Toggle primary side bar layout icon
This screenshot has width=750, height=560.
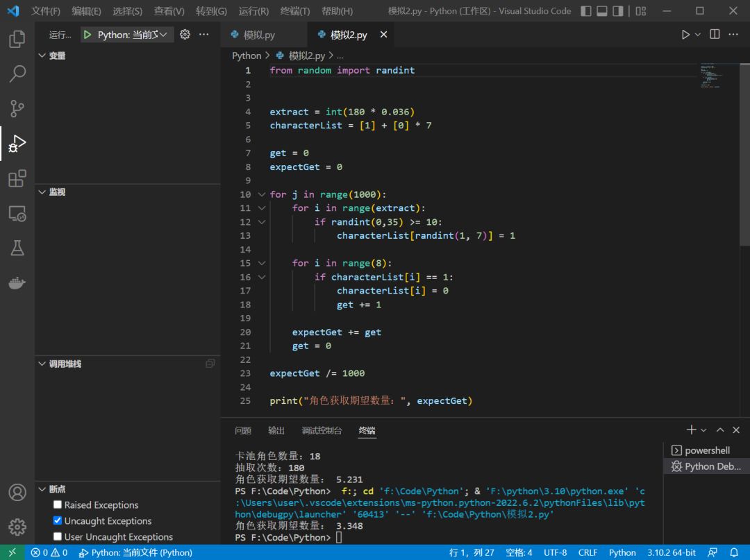[586, 11]
